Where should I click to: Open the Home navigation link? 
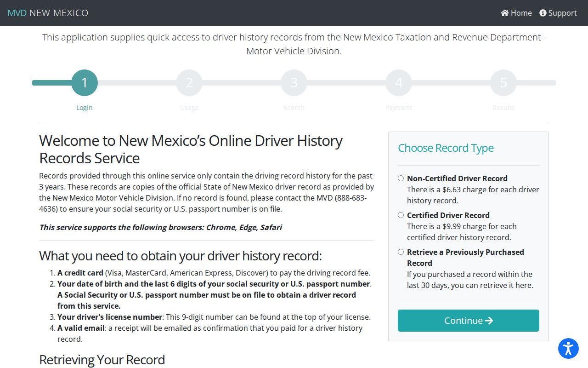516,13
